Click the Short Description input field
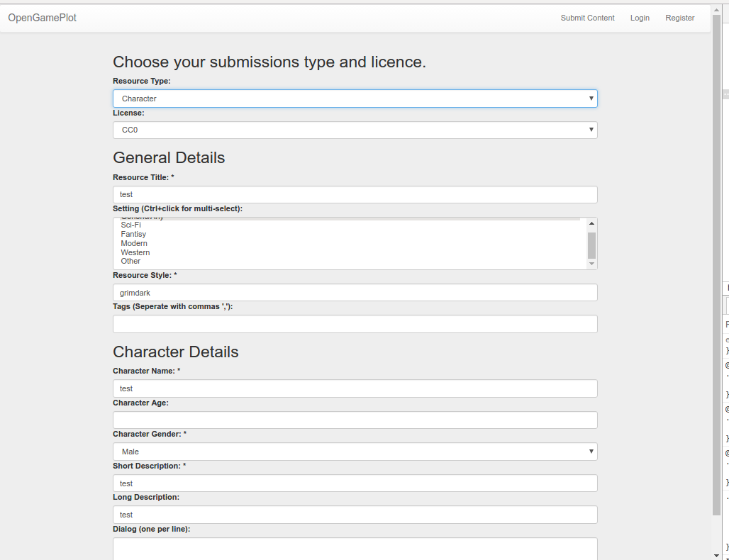This screenshot has height=560, width=729. (x=355, y=483)
